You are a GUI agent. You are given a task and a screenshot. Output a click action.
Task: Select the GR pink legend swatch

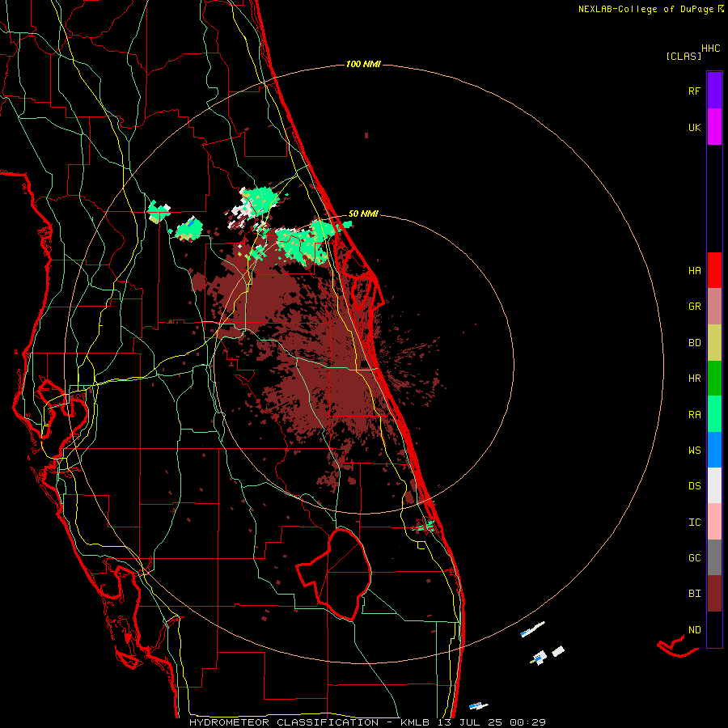point(714,307)
